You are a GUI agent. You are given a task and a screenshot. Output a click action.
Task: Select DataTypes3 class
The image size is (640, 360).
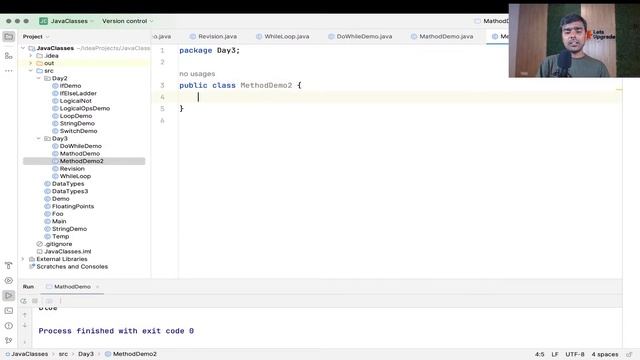pyautogui.click(x=70, y=191)
